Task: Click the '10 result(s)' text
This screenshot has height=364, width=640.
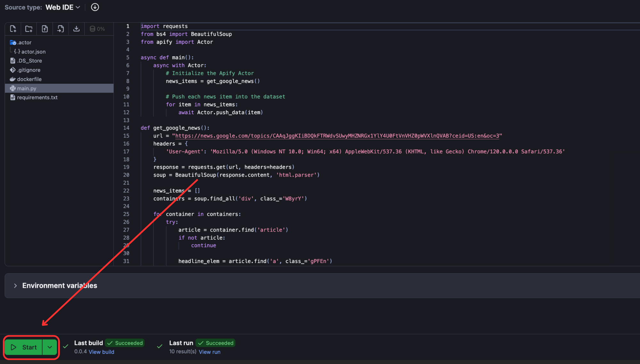Action: 183,352
